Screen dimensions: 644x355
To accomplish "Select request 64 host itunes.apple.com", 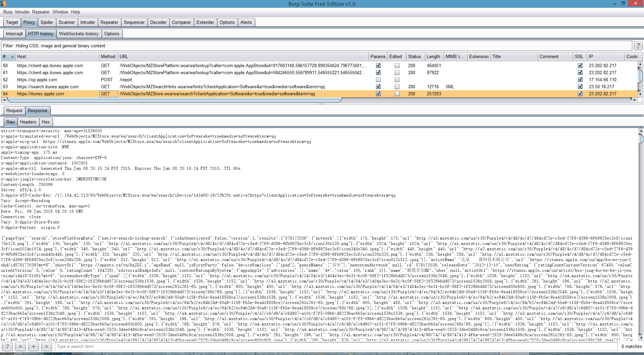I will click(x=41, y=94).
